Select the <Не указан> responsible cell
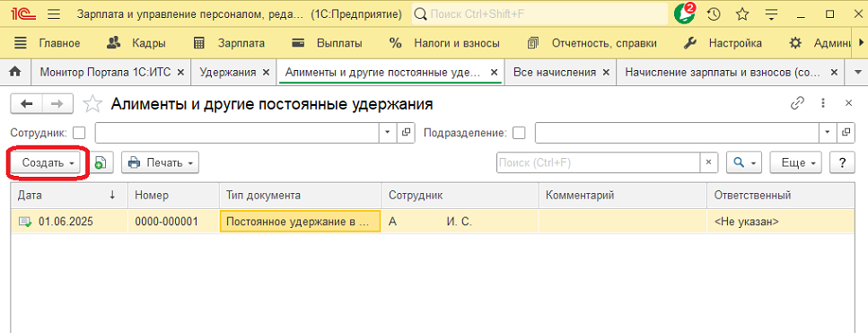Screen dimensions: 868x333 coord(781,222)
